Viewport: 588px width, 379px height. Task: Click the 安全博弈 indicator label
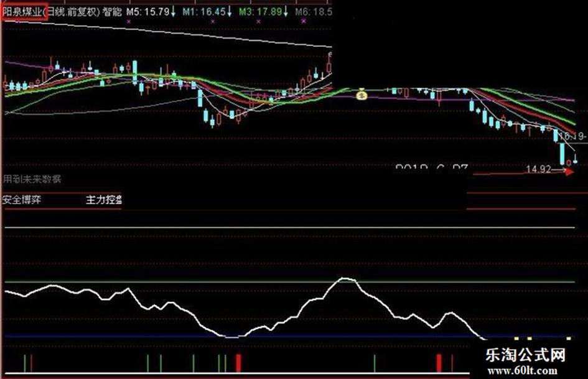pos(22,200)
